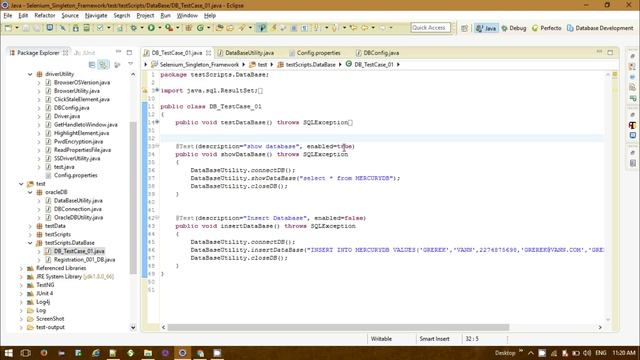Maximize the editor area
This screenshot has height=360, width=640.
610,52
